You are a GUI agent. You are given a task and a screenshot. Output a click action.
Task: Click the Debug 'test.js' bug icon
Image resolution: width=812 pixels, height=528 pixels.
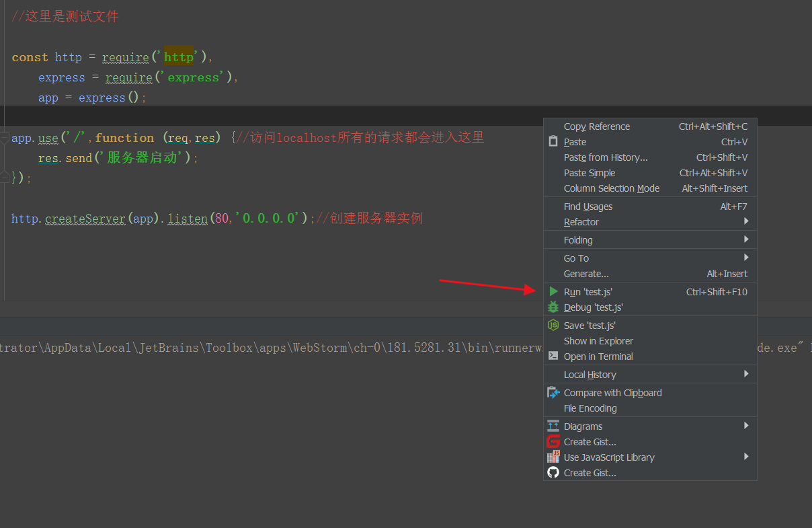pyautogui.click(x=553, y=307)
